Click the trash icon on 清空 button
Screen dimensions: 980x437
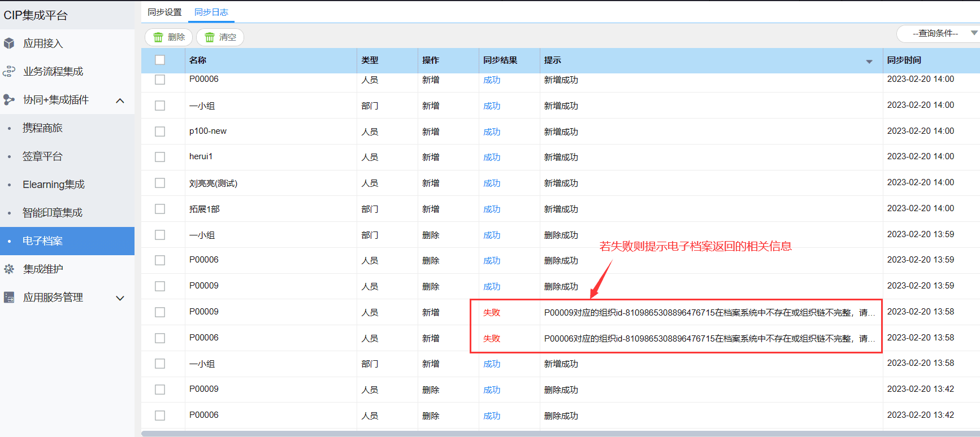pos(210,37)
